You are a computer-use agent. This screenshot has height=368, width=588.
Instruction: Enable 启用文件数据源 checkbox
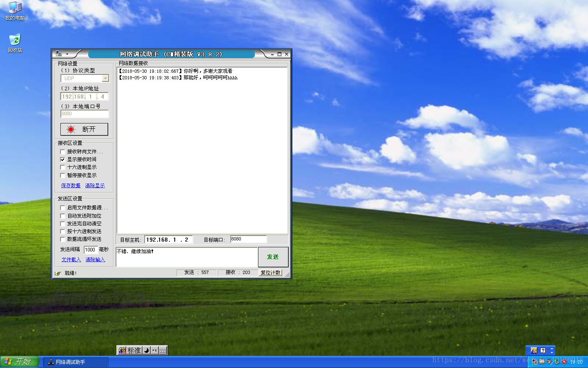(62, 208)
